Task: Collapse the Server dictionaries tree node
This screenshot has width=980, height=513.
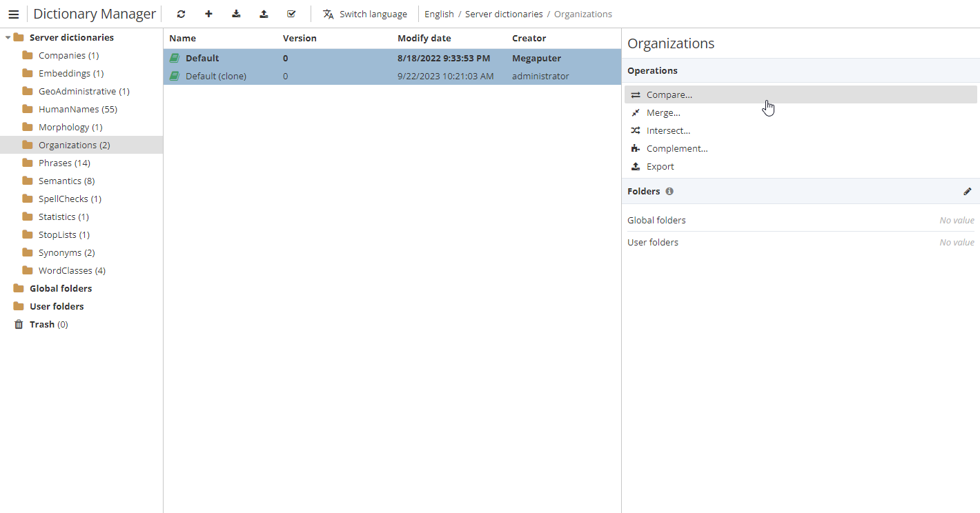Action: [x=8, y=38]
